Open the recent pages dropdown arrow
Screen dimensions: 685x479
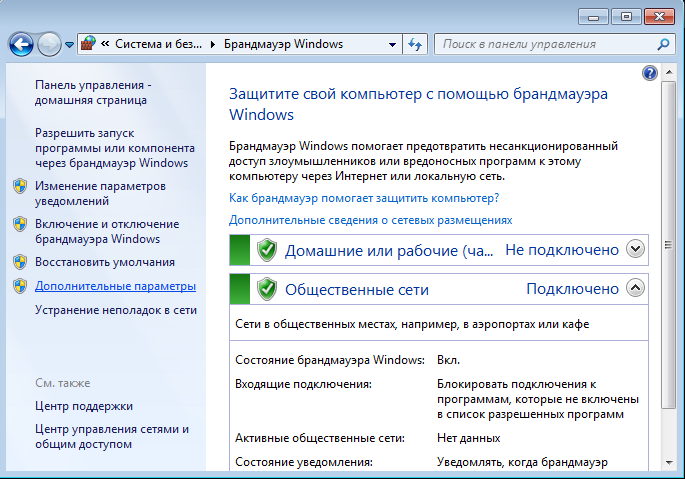(x=69, y=45)
